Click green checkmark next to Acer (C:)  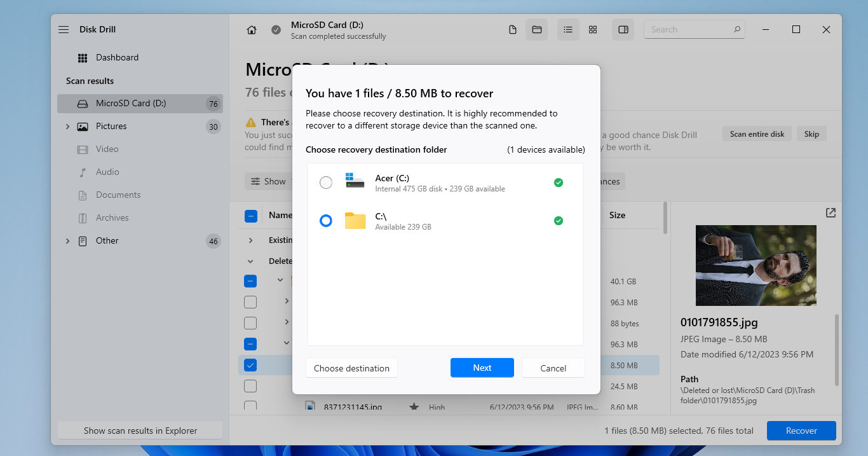coord(559,183)
